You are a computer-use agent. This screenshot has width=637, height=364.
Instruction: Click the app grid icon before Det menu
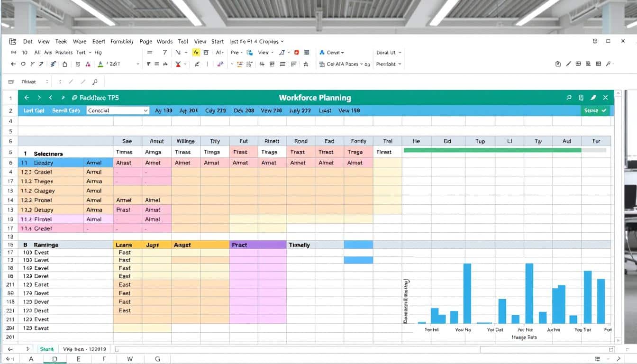[x=13, y=41]
